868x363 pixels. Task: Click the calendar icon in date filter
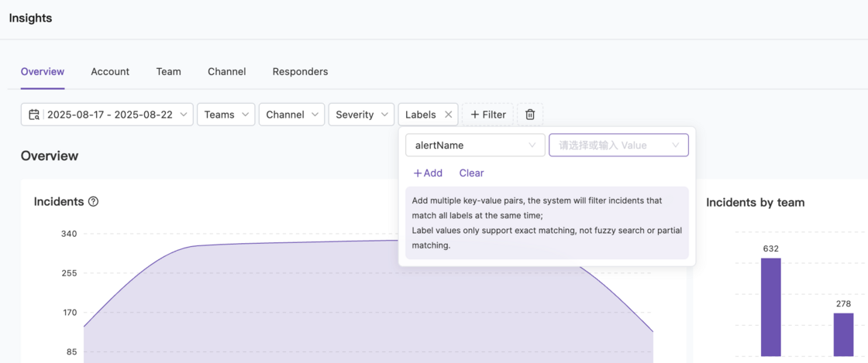click(34, 115)
